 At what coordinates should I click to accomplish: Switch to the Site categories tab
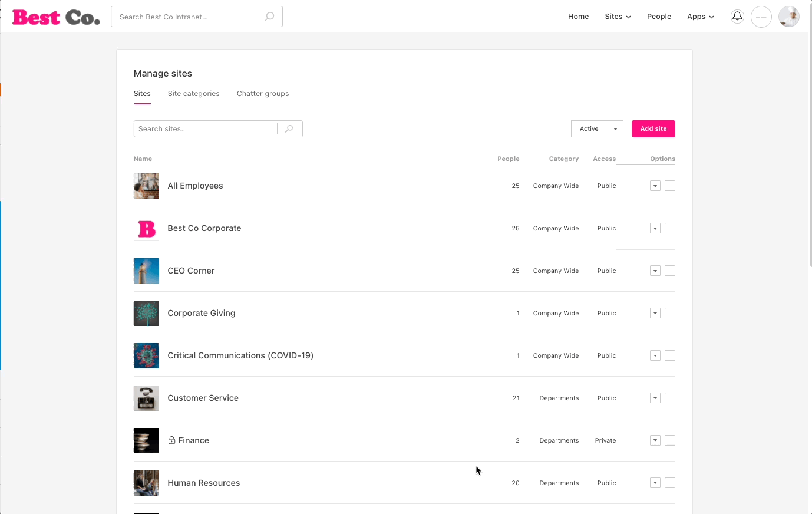[x=193, y=94]
